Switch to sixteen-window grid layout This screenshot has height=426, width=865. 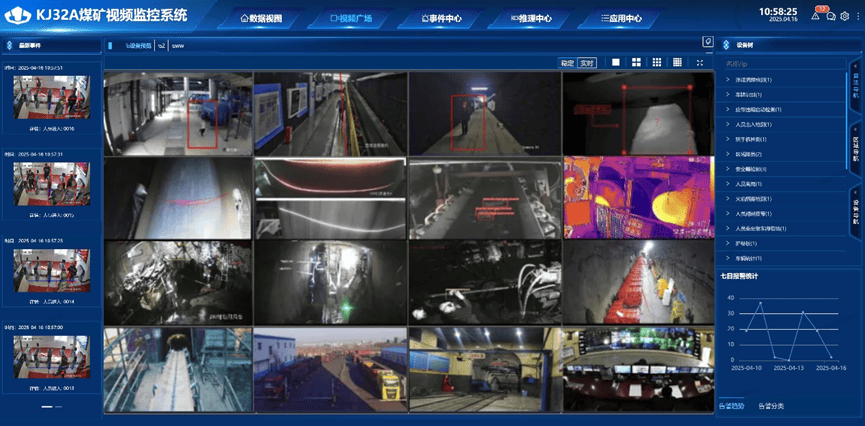tap(677, 62)
